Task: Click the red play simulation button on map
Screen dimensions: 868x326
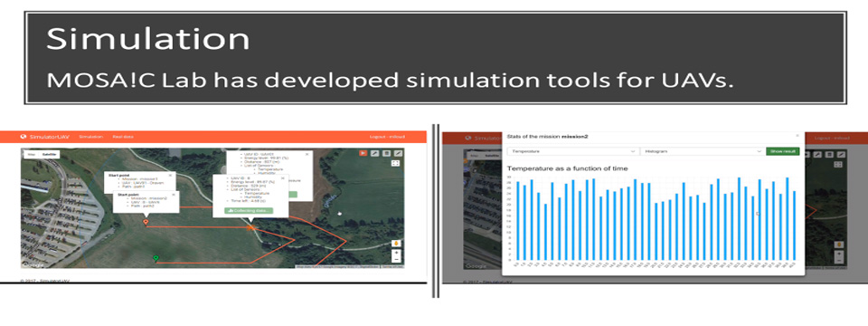Action: pyautogui.click(x=363, y=153)
